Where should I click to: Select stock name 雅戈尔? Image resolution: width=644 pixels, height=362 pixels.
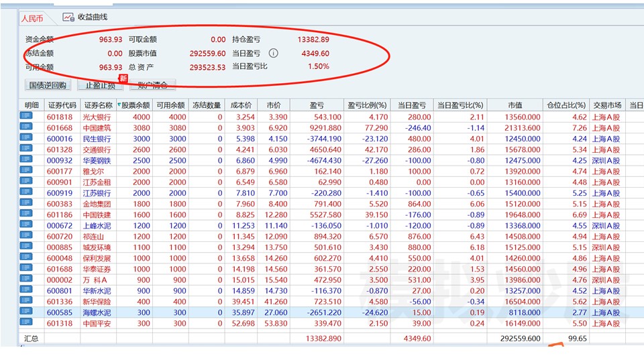pyautogui.click(x=93, y=172)
